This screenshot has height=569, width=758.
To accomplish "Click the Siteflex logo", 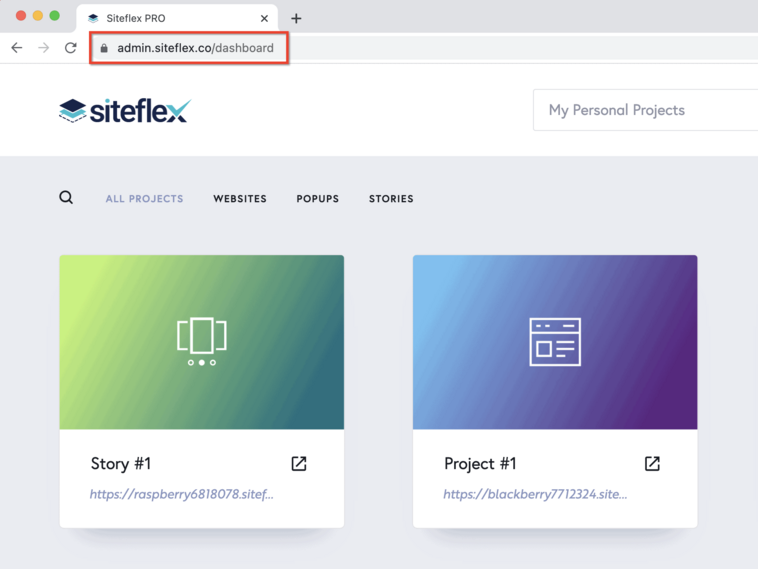I will 125,111.
